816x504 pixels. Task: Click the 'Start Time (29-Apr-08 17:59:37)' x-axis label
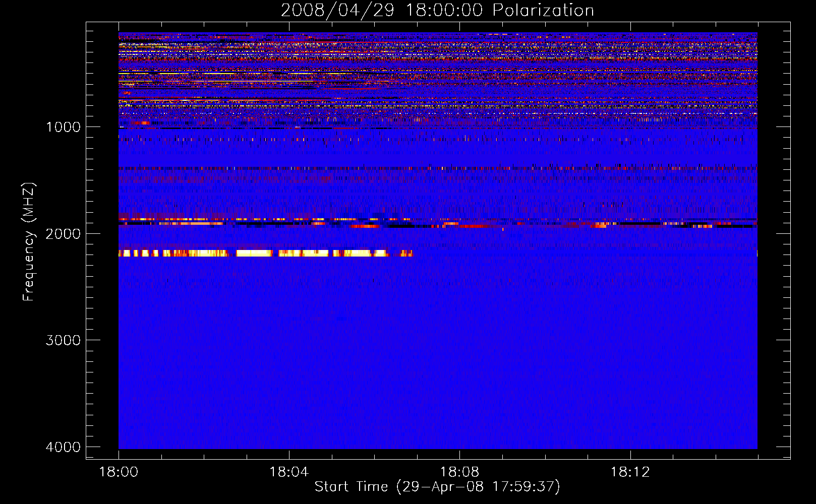pos(437,487)
